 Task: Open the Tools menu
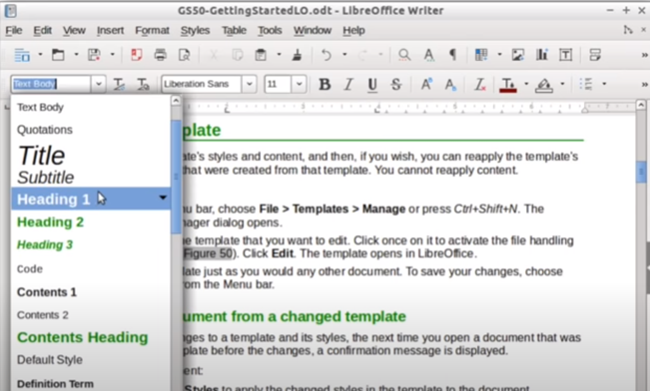point(270,30)
